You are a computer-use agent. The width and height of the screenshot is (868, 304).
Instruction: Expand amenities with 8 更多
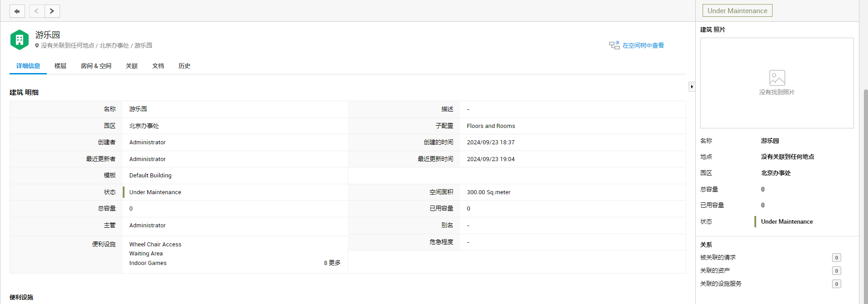pos(332,263)
